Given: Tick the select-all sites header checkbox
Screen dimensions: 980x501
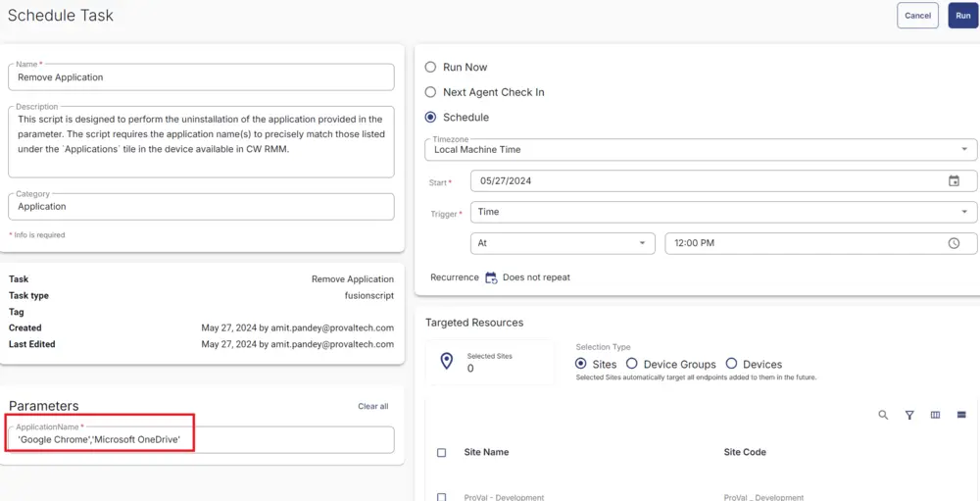Looking at the screenshot, I should [x=441, y=452].
